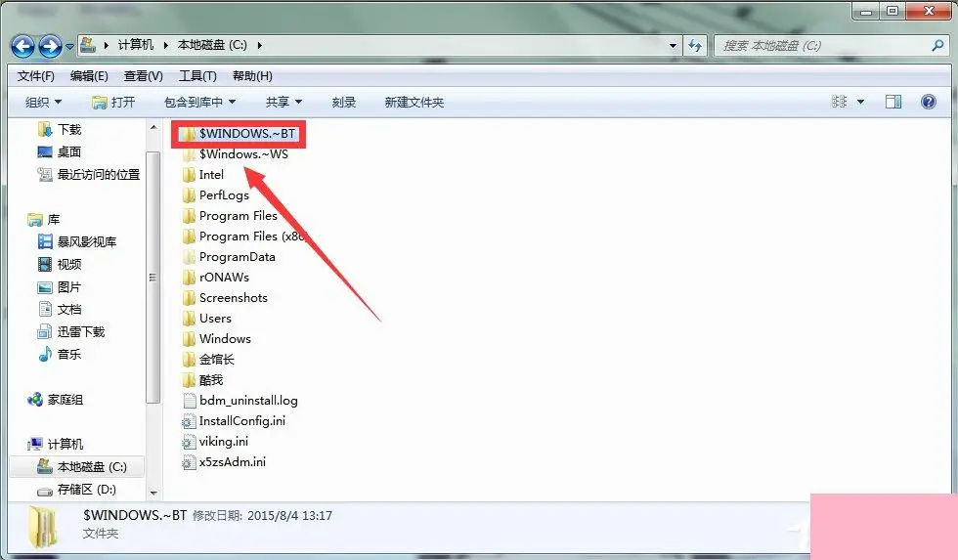Viewport: 958px width, 560px height.
Task: Select the Program Files folder
Action: pyautogui.click(x=230, y=216)
